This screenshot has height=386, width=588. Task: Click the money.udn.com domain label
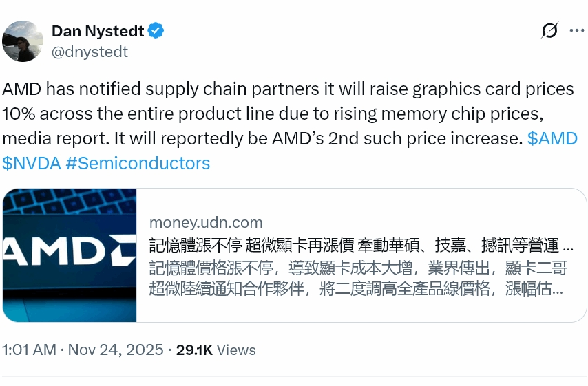point(206,222)
